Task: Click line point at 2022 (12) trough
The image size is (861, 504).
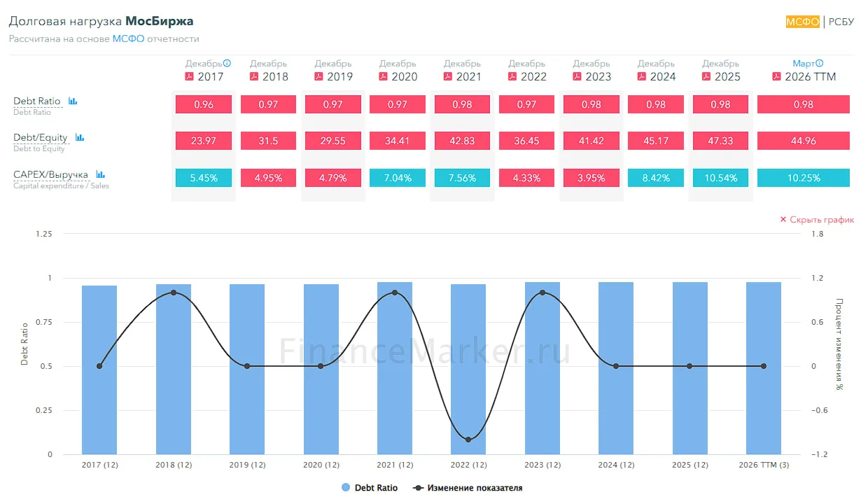Action: 468,440
